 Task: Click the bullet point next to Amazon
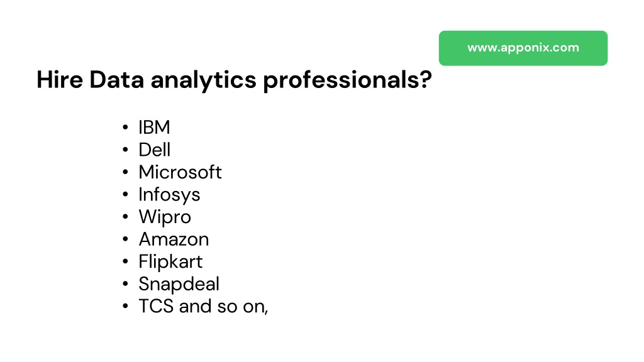[125, 239]
